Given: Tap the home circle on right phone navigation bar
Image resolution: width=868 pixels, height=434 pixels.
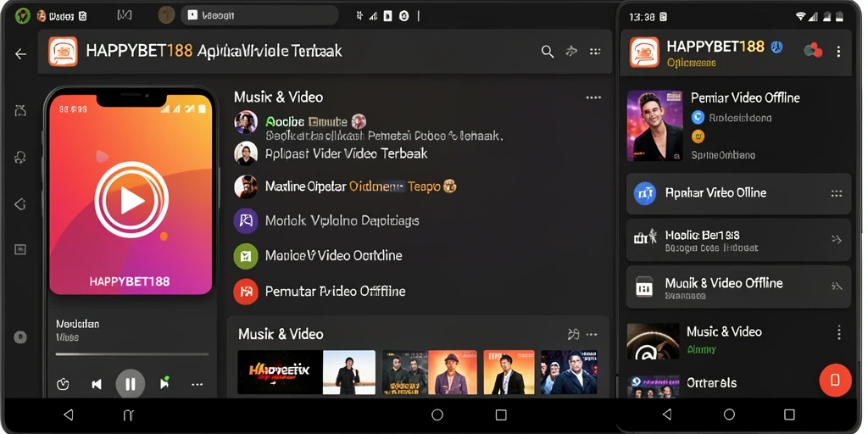Looking at the screenshot, I should (730, 414).
